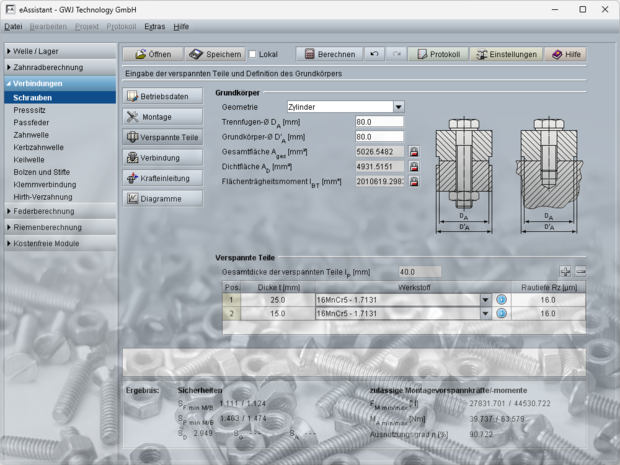
Task: Open the Hilfe menu
Action: (x=181, y=26)
